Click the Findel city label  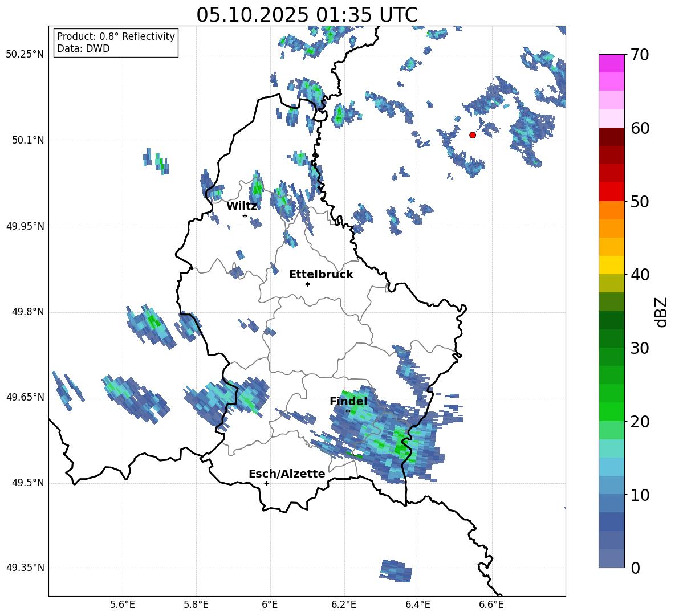pyautogui.click(x=348, y=401)
